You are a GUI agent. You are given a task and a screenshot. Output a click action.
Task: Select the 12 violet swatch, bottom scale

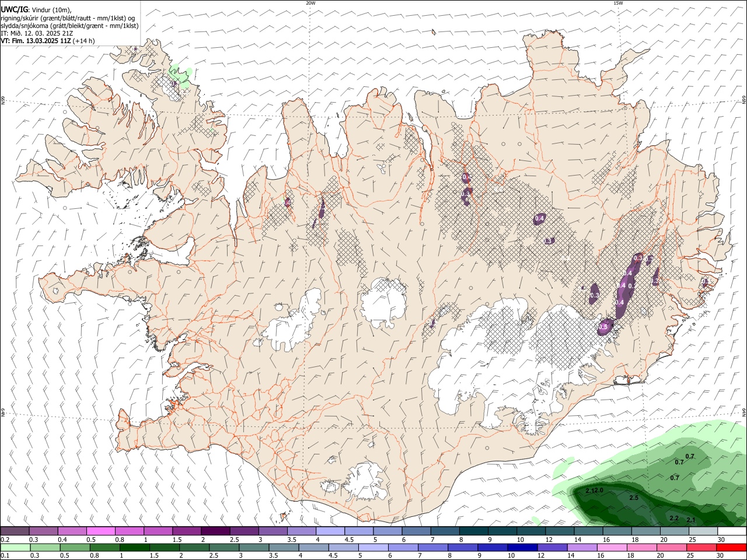coord(552,547)
